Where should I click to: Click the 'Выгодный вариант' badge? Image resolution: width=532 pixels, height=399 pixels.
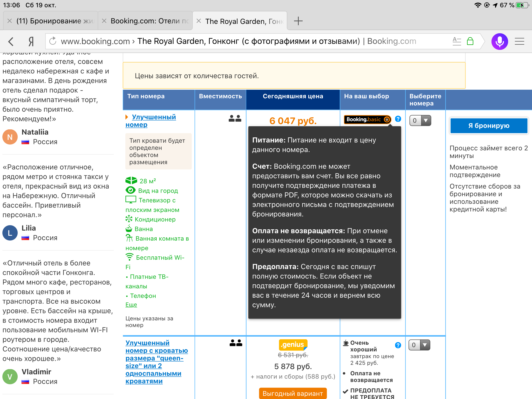[293, 393]
